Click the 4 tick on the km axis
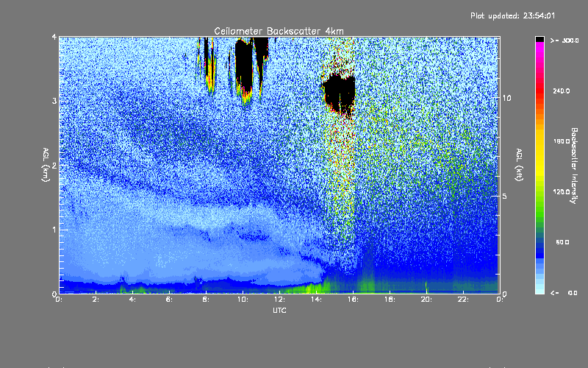This screenshot has width=588, height=368. (54, 38)
